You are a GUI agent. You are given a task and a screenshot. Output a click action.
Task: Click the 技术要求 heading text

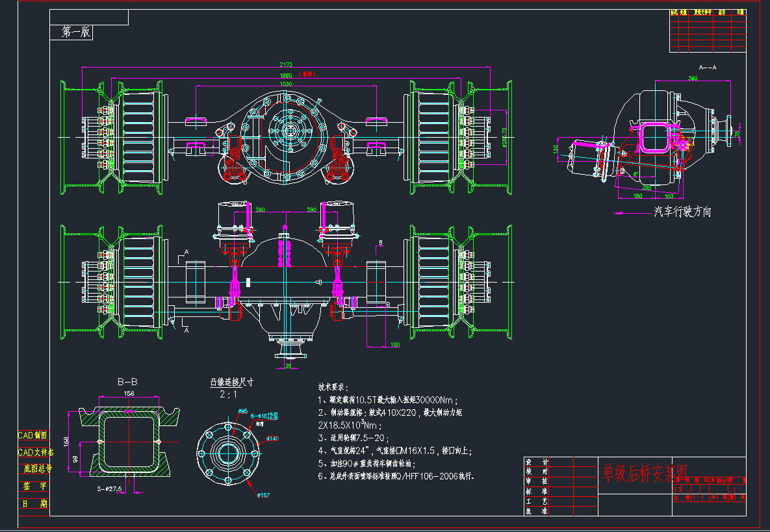[x=333, y=386]
